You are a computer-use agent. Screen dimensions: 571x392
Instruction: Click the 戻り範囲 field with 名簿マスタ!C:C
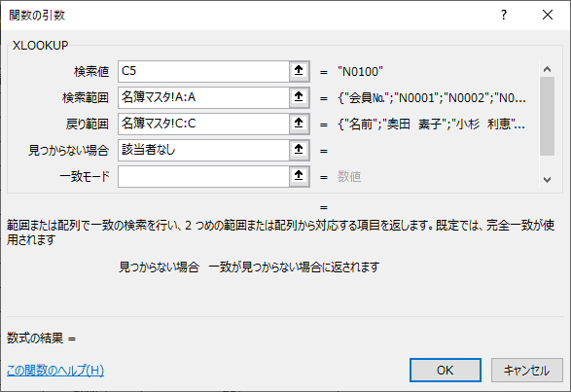pyautogui.click(x=204, y=124)
